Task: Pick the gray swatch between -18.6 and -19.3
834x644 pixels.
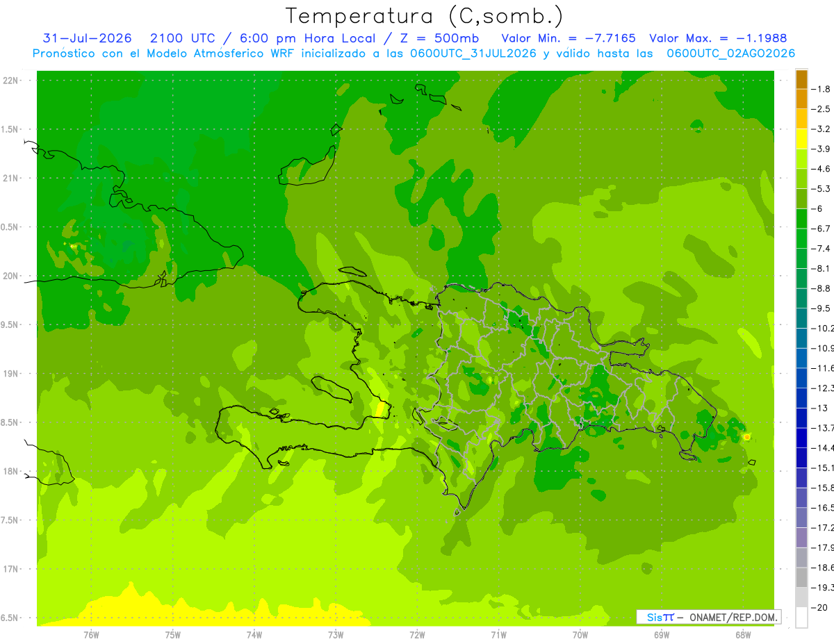Action: [x=801, y=577]
